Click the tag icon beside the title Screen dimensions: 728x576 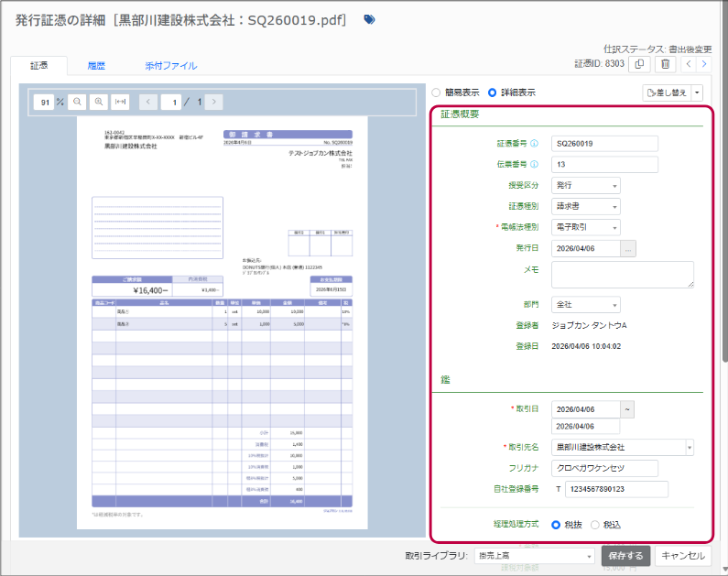point(369,19)
